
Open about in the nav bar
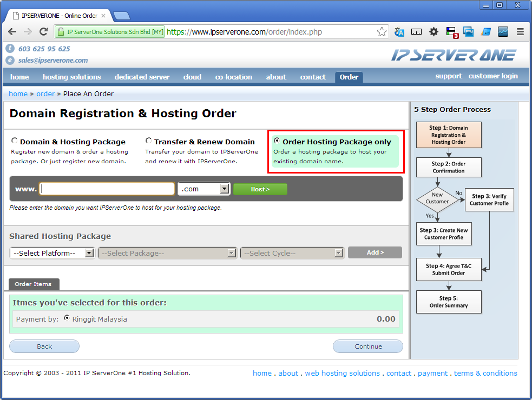tap(276, 77)
